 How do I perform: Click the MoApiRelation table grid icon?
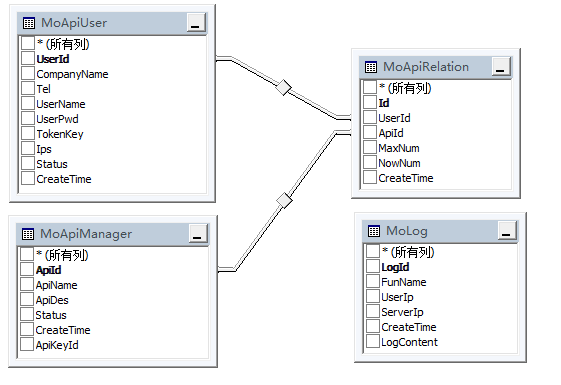371,67
